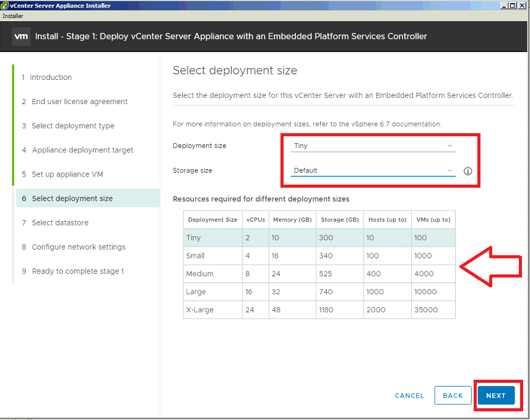Click the CANCEL link

(x=409, y=396)
